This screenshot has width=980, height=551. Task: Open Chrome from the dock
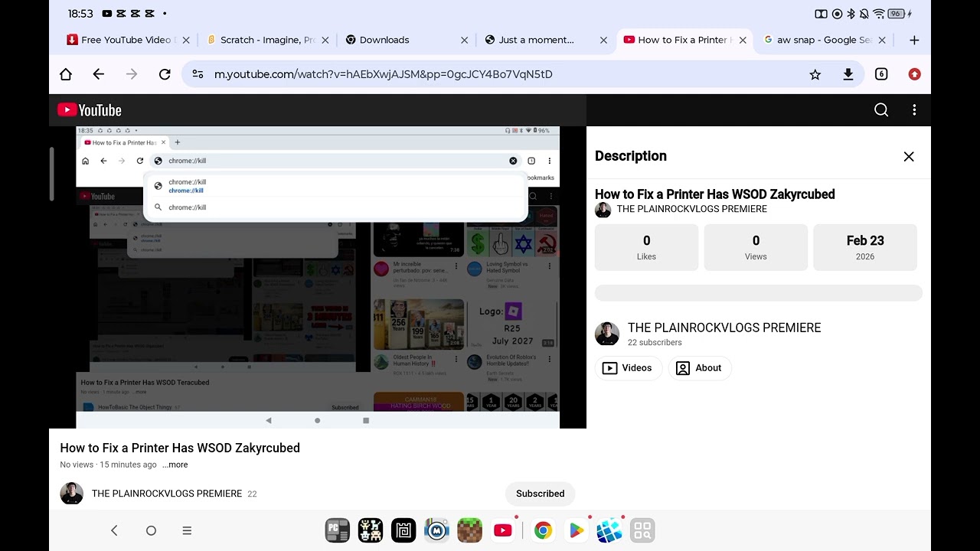pyautogui.click(x=544, y=530)
